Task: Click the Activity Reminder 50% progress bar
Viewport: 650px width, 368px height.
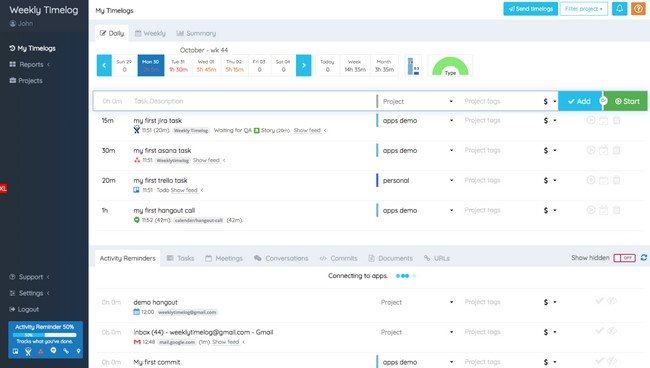Action: click(x=45, y=335)
